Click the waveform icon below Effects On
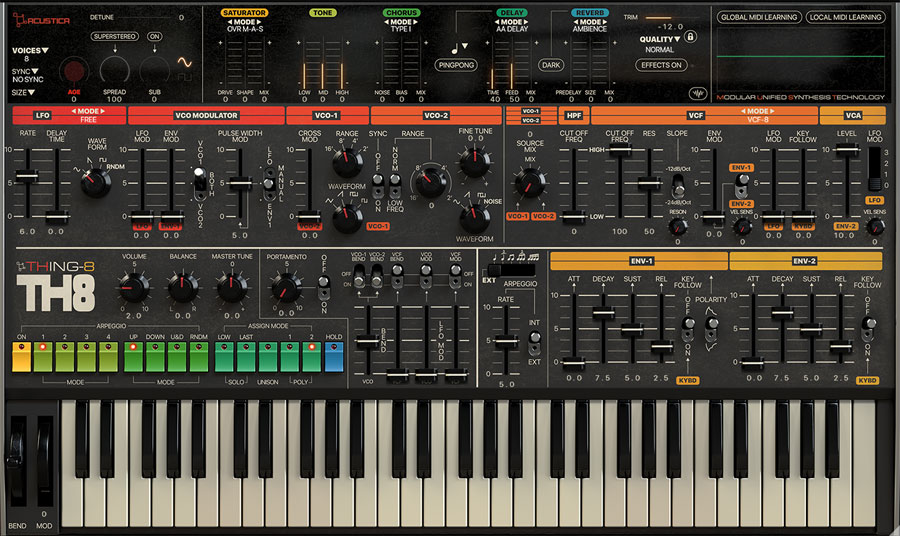Viewport: 900px width, 536px height. coord(697,93)
